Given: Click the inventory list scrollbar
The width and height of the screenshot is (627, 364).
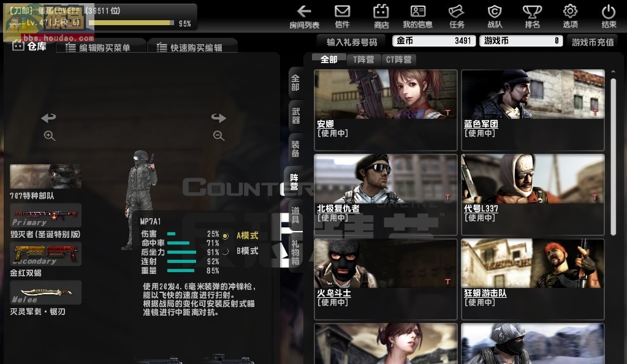Looking at the screenshot, I should [614, 156].
